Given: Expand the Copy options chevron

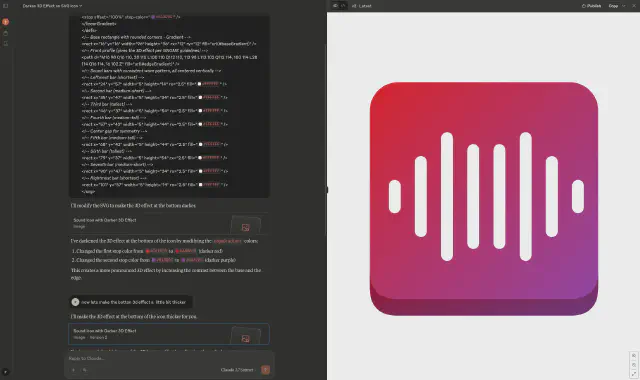Looking at the screenshot, I should [x=624, y=6].
